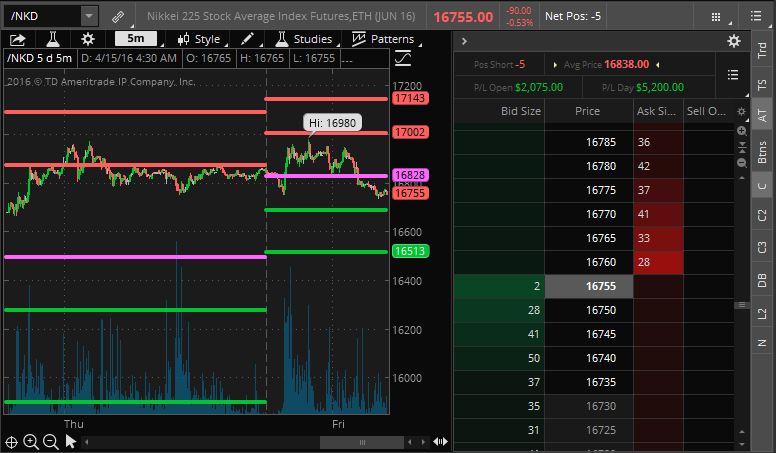Open the Style dropdown menu
The height and width of the screenshot is (453, 776).
pos(199,39)
